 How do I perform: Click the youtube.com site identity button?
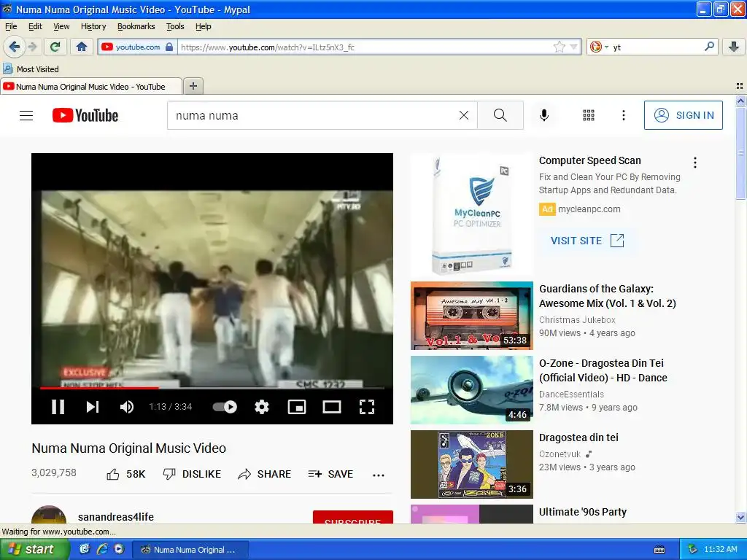click(137, 47)
